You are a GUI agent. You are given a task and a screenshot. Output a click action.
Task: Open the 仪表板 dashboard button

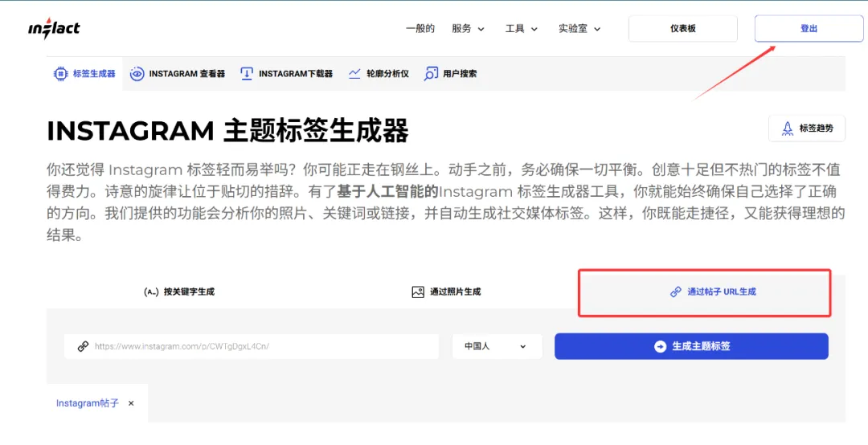(682, 29)
